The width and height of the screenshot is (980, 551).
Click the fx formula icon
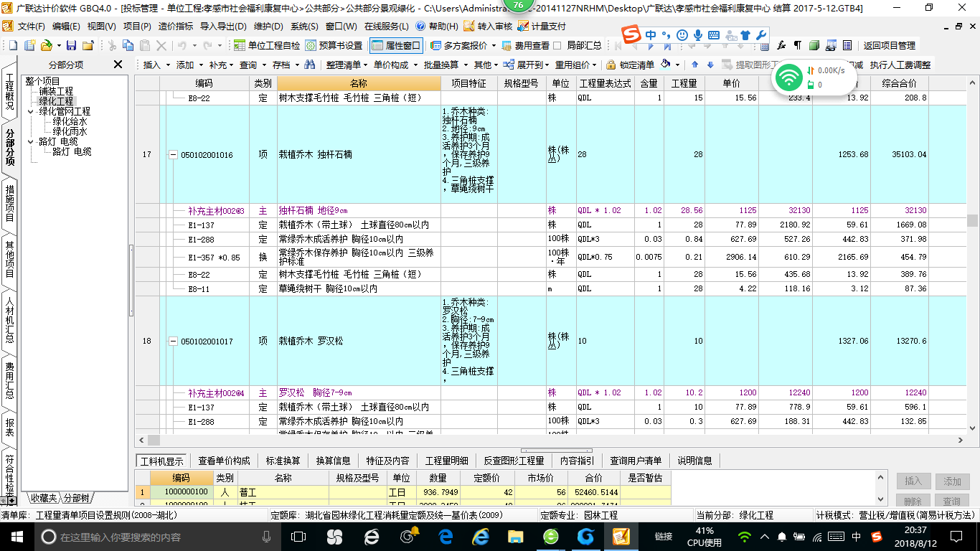pos(781,45)
